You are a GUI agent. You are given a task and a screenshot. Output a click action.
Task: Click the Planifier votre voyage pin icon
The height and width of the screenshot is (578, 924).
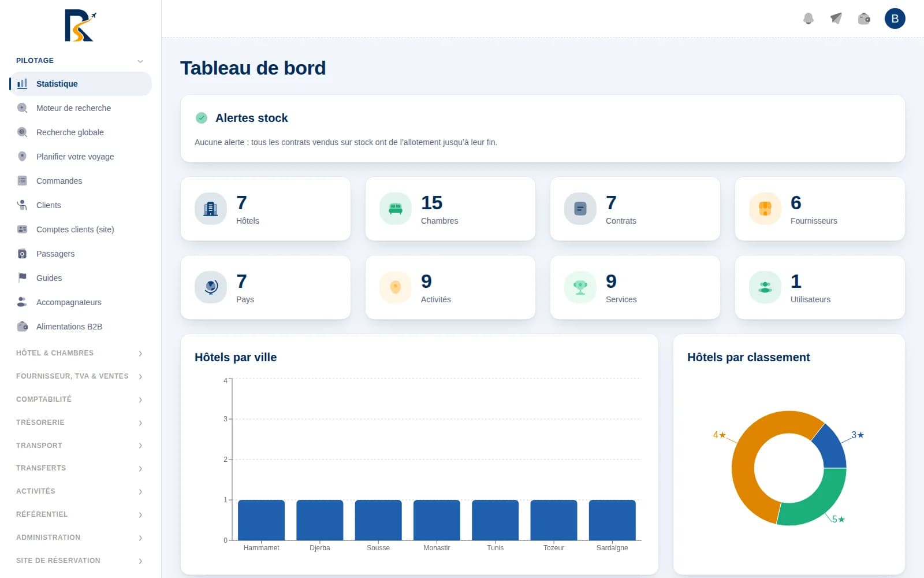(x=22, y=157)
